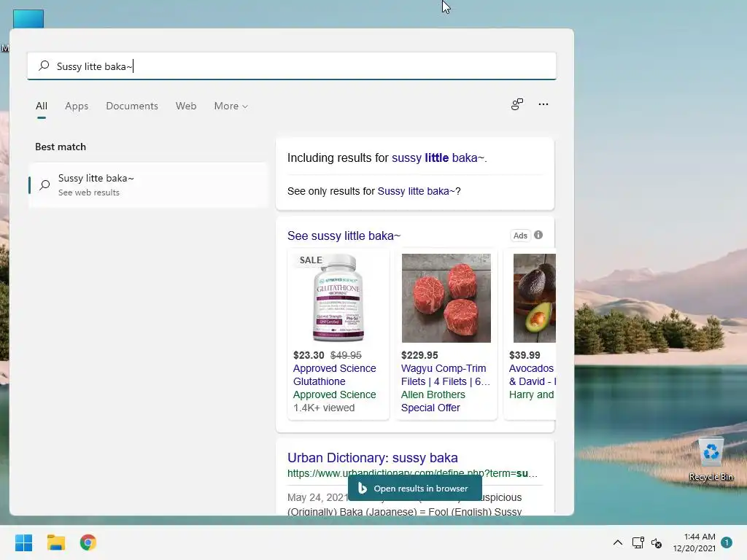Expand the More filter dropdown
This screenshot has height=560, width=747.
click(231, 106)
